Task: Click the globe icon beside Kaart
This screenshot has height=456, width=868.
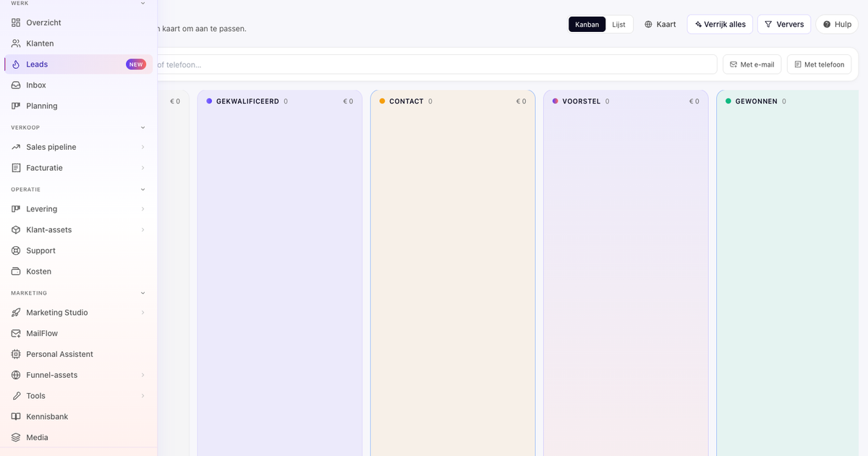Action: (x=648, y=25)
